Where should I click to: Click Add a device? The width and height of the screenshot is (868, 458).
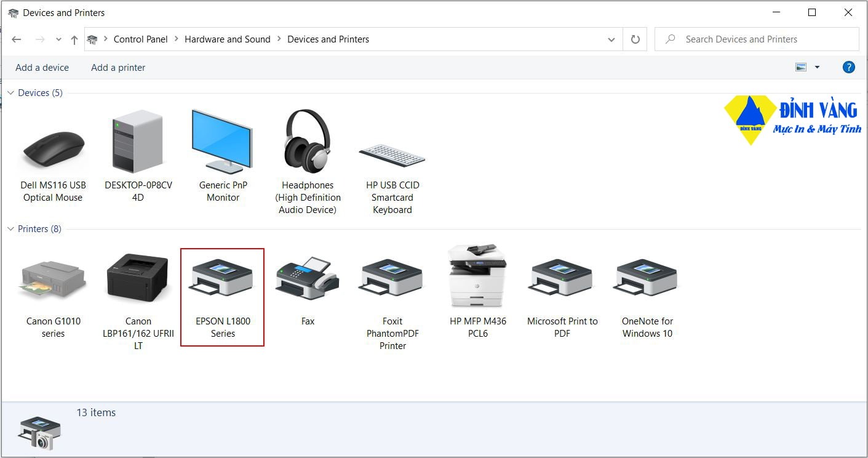[42, 68]
